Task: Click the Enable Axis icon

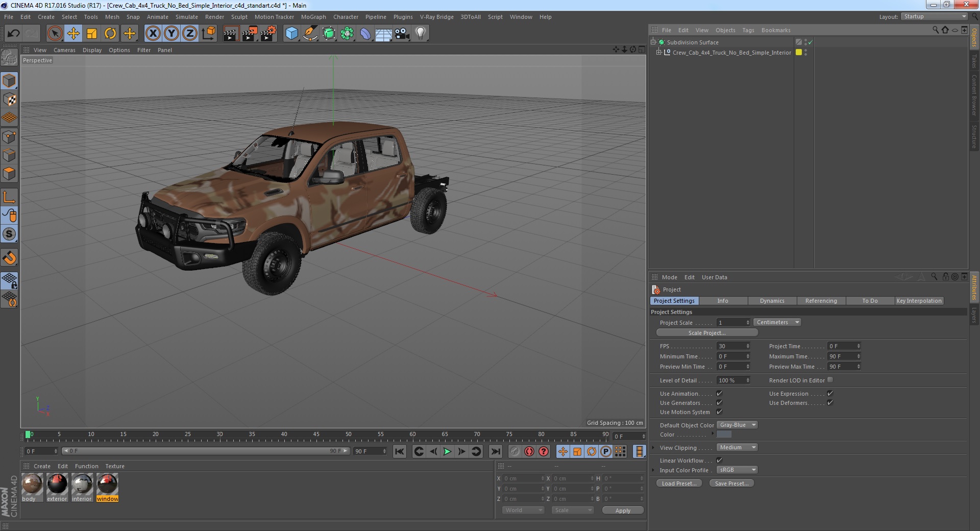Action: pos(9,197)
